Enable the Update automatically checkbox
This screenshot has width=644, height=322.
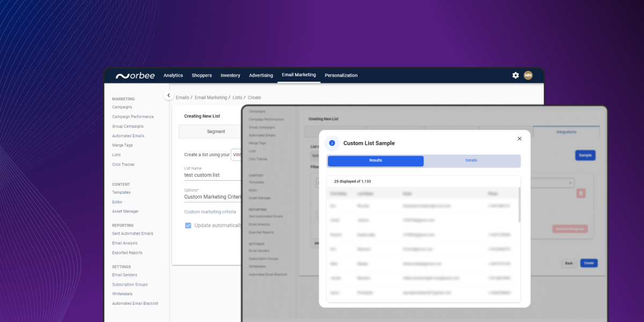pos(188,225)
